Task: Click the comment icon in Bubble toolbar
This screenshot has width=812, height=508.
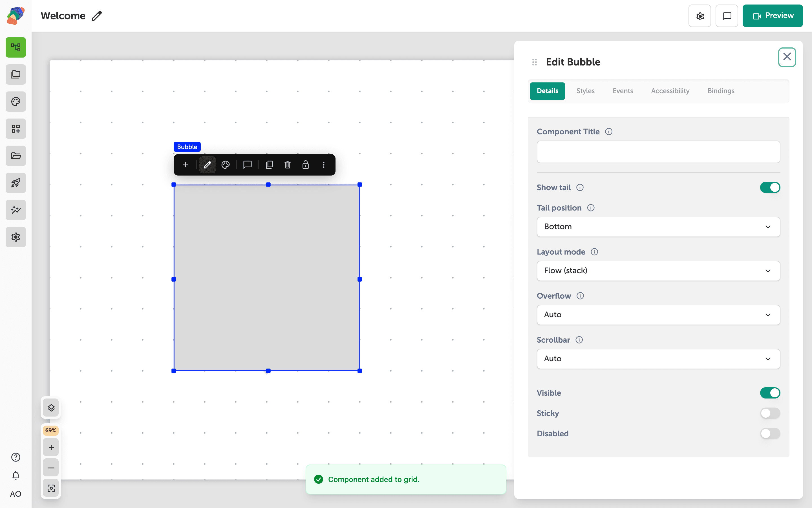Action: tap(247, 165)
